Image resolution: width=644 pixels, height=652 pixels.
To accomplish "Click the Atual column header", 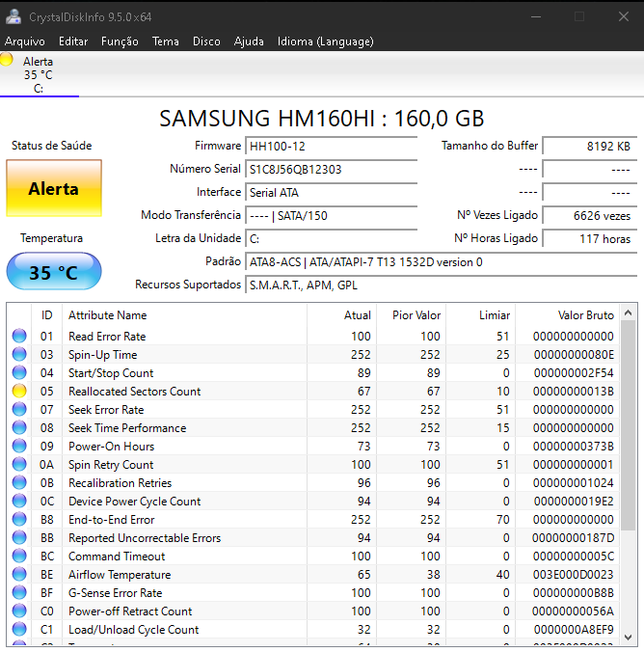I will click(341, 315).
